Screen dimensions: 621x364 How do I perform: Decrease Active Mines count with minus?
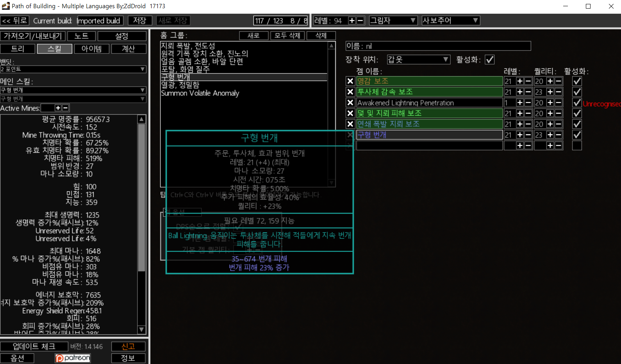pos(66,108)
